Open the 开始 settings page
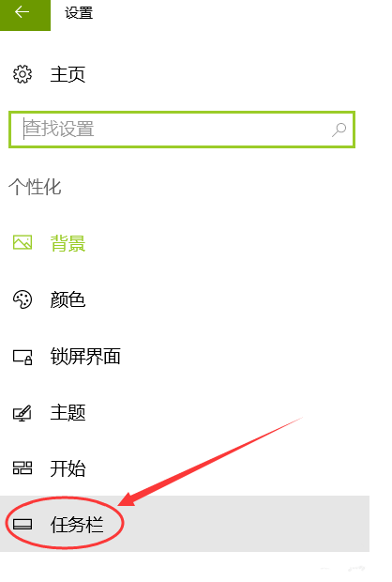This screenshot has height=582, width=392. click(x=68, y=468)
